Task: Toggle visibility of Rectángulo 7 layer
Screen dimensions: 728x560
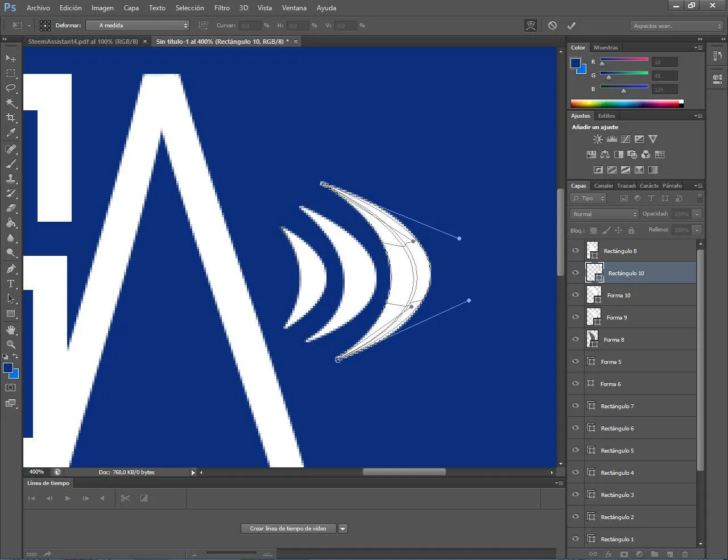Action: (x=576, y=406)
